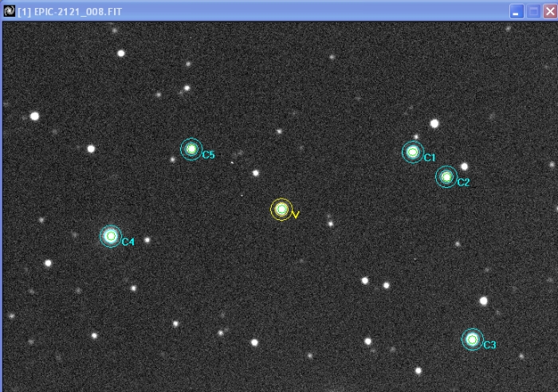
Task: Click the yellow V label text
Action: coord(296,215)
